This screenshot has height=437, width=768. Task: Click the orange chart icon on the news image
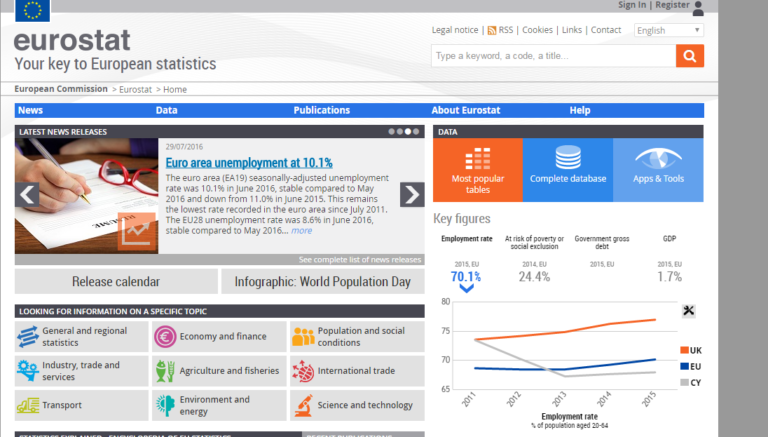click(137, 231)
